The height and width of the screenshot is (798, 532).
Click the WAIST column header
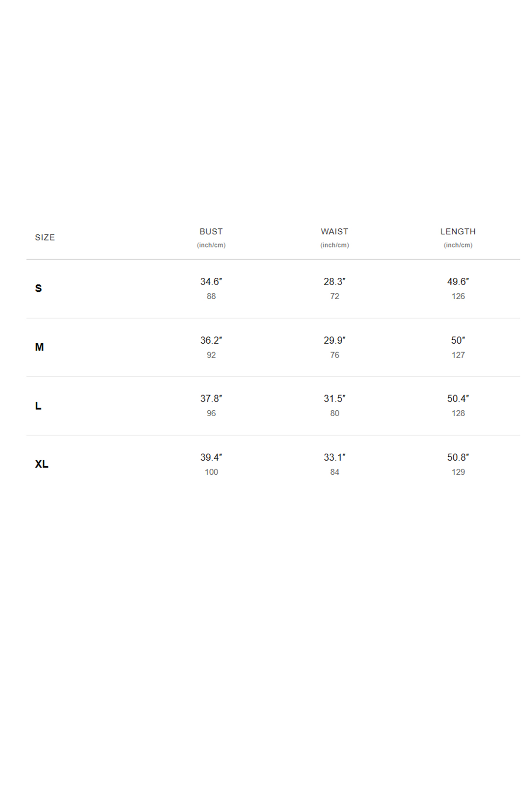click(x=334, y=232)
